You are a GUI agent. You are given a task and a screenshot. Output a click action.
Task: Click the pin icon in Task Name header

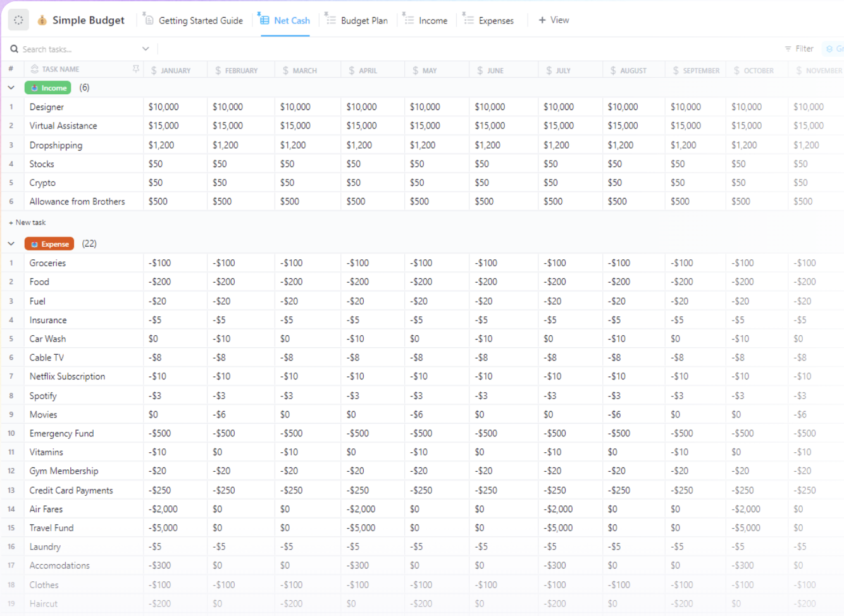(x=135, y=69)
